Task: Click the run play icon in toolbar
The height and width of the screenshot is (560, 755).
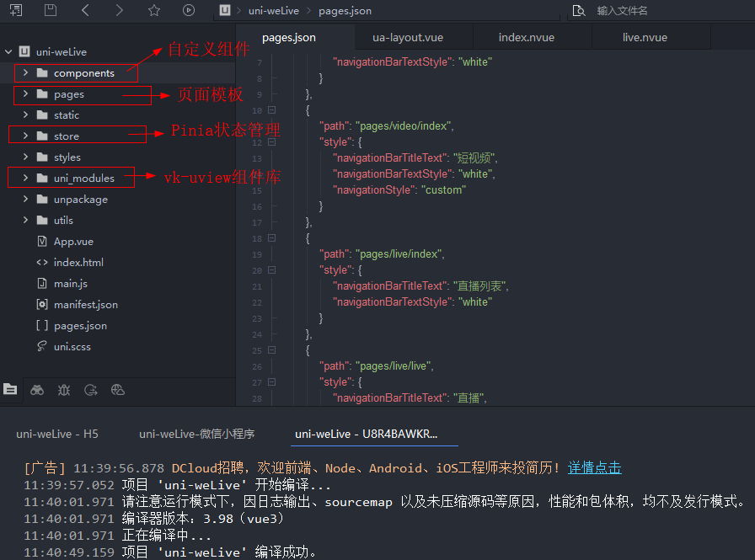Action: (188, 10)
